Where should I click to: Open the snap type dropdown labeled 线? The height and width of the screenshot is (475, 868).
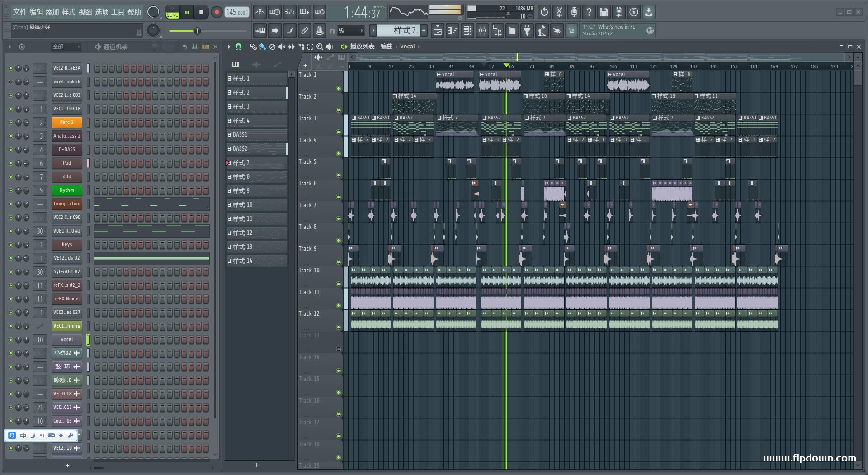pos(351,31)
